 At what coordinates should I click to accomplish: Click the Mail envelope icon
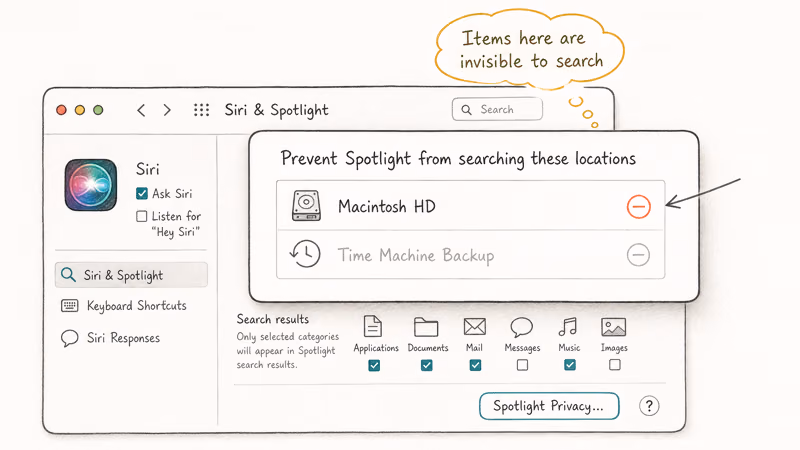click(x=474, y=327)
